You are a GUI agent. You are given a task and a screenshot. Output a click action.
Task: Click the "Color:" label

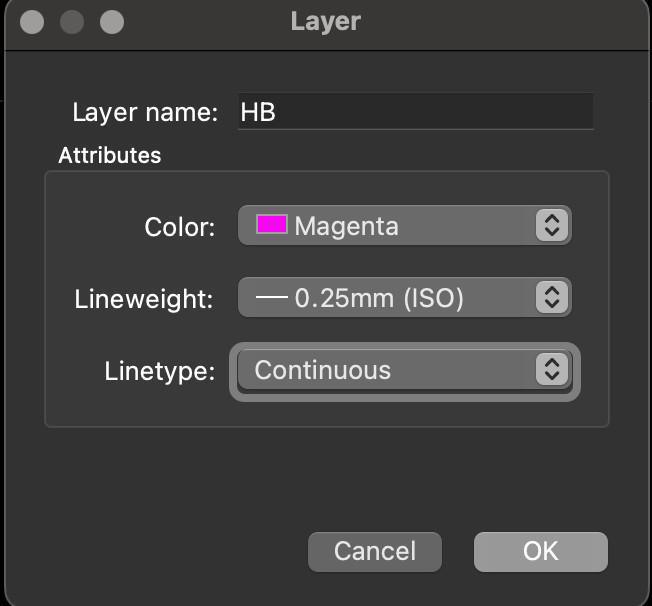[180, 227]
